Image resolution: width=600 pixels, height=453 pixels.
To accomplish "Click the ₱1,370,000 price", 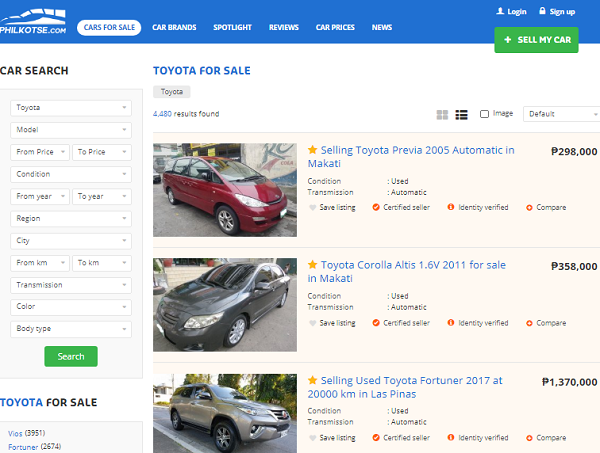I will coord(570,382).
